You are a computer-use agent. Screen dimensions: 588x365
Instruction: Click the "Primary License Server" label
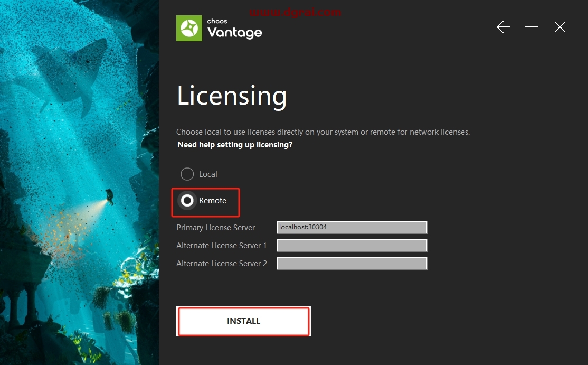(x=215, y=228)
